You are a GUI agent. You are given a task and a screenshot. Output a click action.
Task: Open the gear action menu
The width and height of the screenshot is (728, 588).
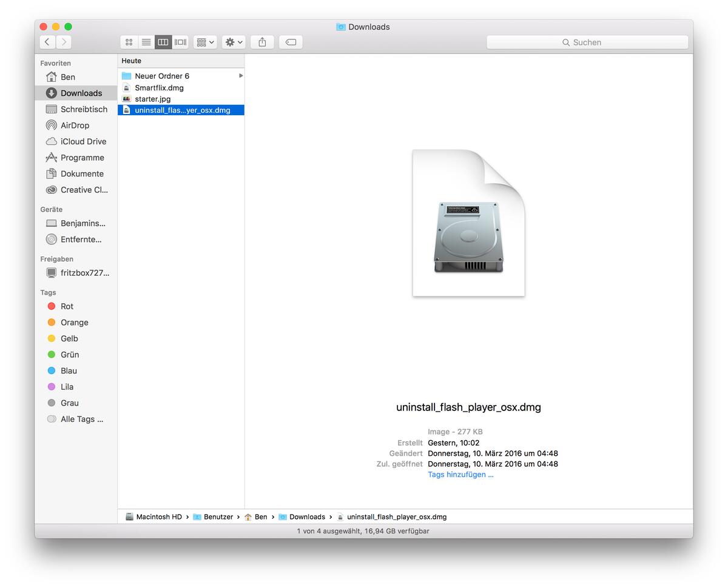234,42
